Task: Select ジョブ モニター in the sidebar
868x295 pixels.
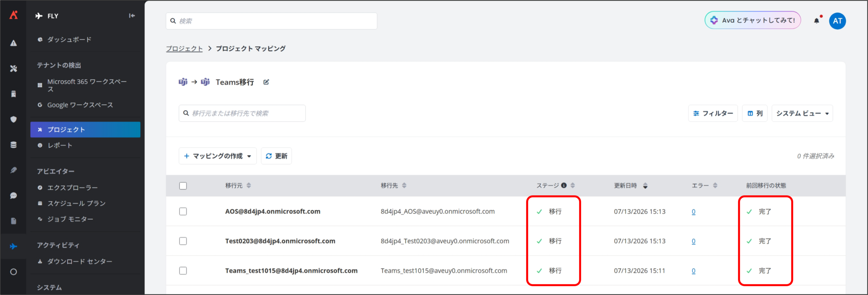Action: tap(70, 219)
